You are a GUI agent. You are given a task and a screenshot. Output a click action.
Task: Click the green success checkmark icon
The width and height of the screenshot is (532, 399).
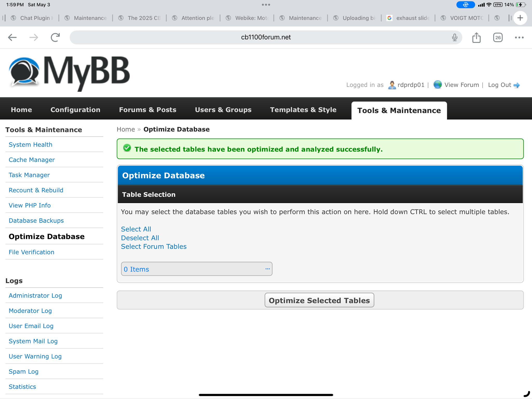click(127, 148)
